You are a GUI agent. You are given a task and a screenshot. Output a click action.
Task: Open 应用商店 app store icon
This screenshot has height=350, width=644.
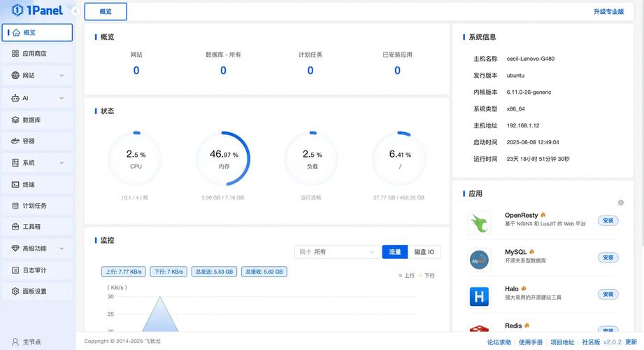pyautogui.click(x=15, y=53)
